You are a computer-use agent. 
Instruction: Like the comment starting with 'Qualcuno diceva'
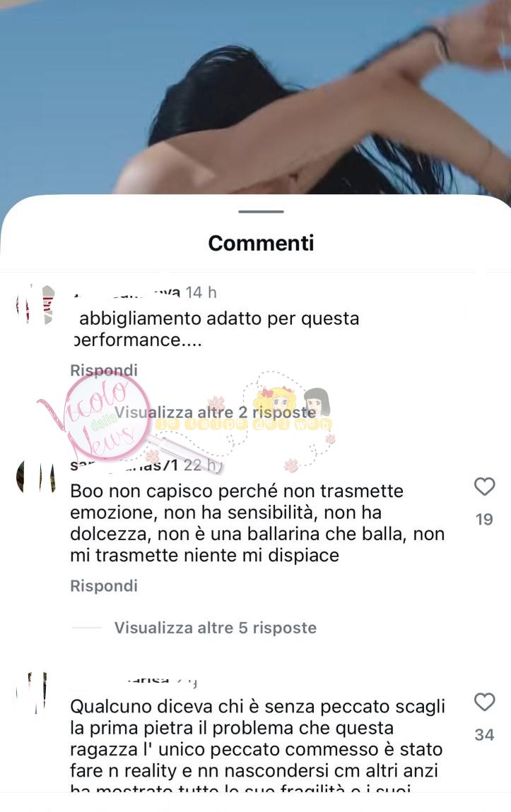pos(485,702)
